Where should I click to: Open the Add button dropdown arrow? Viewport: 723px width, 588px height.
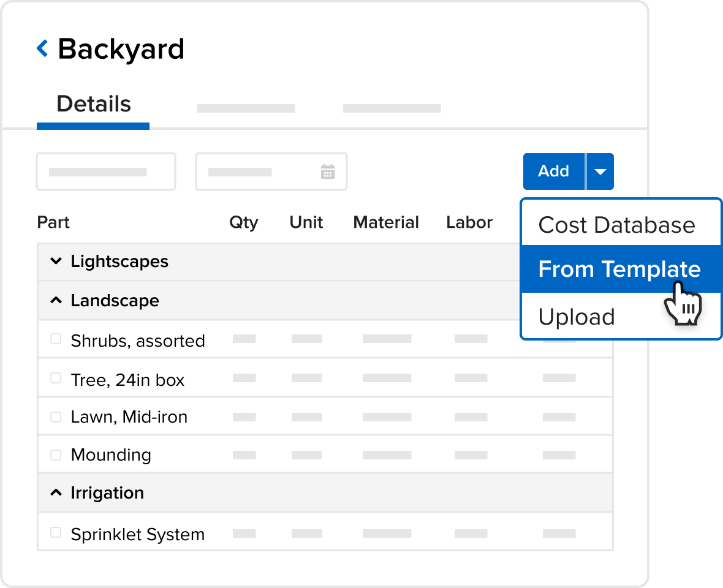pyautogui.click(x=600, y=171)
